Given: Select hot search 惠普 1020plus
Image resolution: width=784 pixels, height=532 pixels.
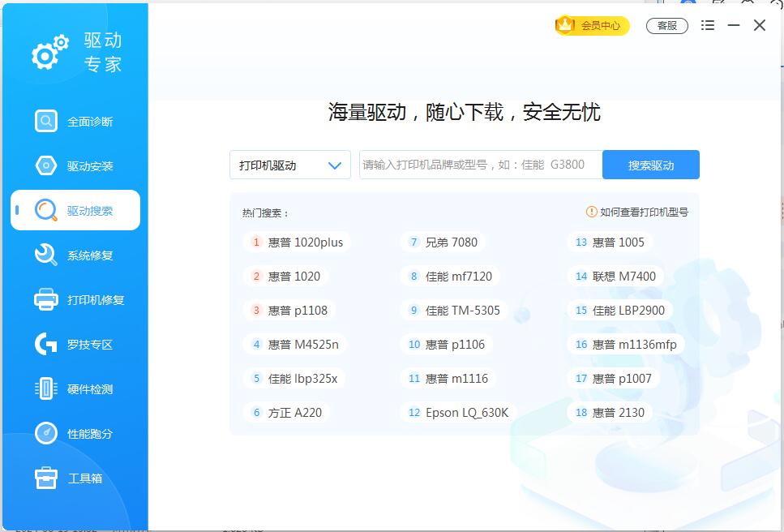Looking at the screenshot, I should click(x=297, y=242).
